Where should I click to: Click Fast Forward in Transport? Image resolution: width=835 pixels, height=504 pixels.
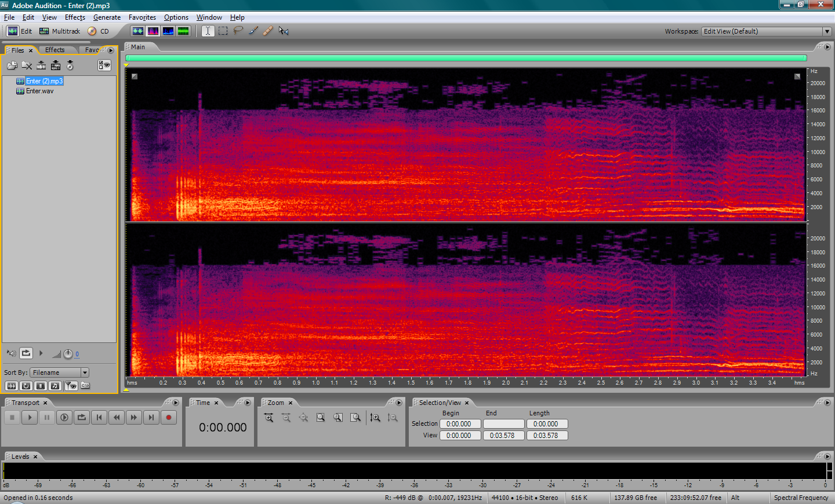134,417
